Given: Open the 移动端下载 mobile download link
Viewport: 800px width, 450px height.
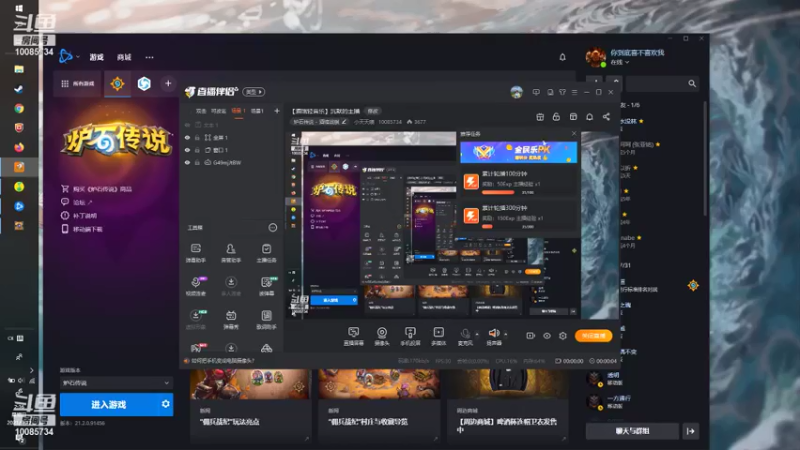Looking at the screenshot, I should pyautogui.click(x=82, y=229).
